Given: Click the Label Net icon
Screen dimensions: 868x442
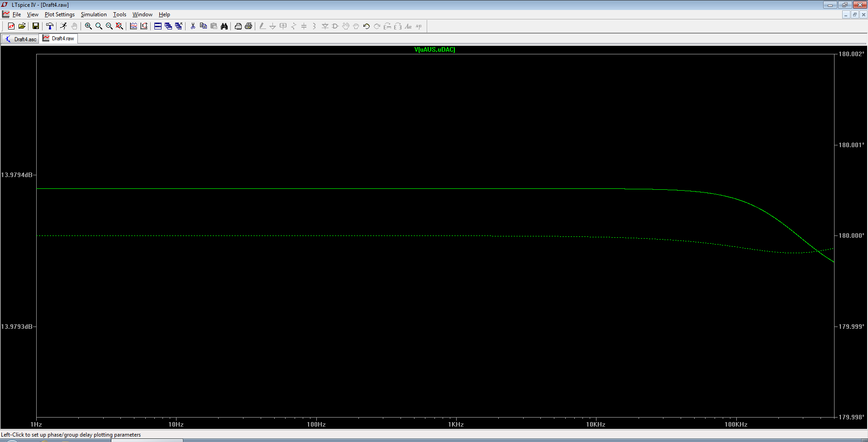Looking at the screenshot, I should coord(283,26).
